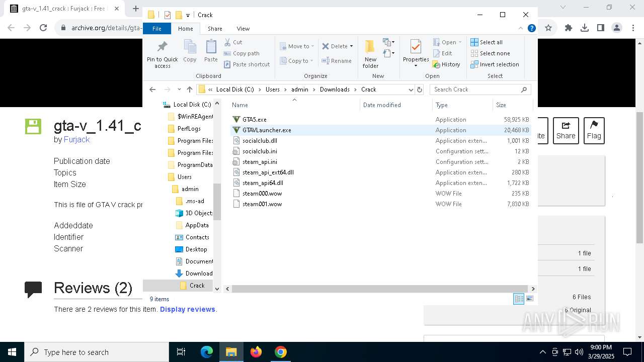Click the Windows Start button
Image resolution: width=644 pixels, height=362 pixels.
tap(12, 352)
